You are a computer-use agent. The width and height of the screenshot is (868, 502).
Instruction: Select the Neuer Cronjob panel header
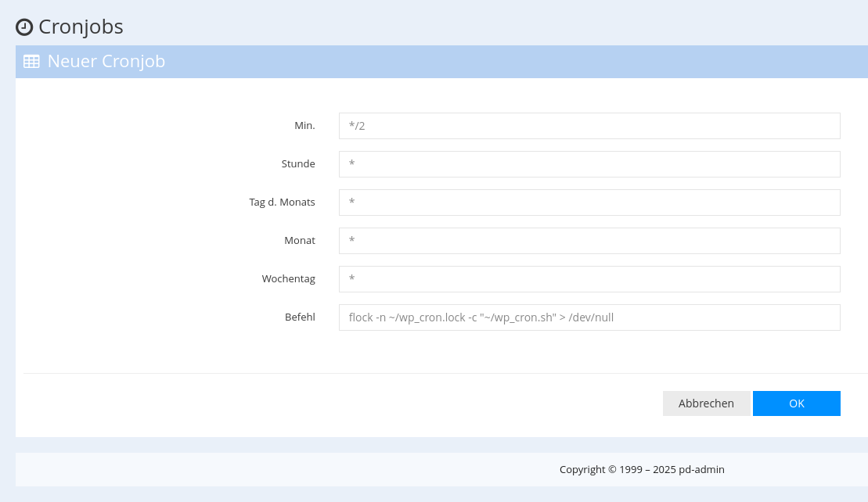click(106, 61)
